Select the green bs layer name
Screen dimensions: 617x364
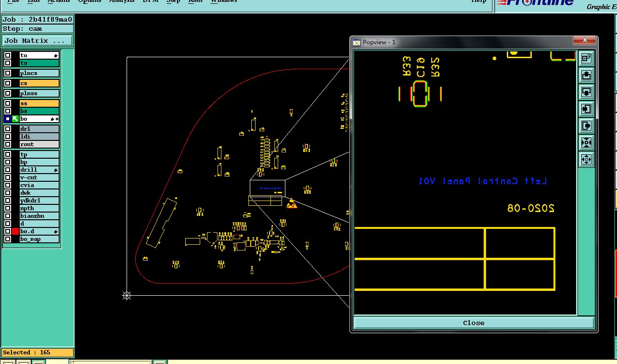pyautogui.click(x=39, y=111)
